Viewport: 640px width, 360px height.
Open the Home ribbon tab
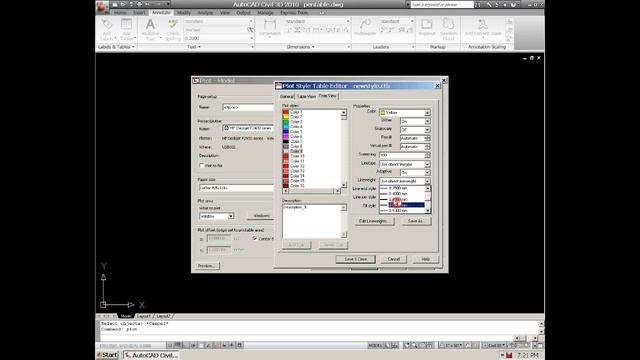(120, 13)
